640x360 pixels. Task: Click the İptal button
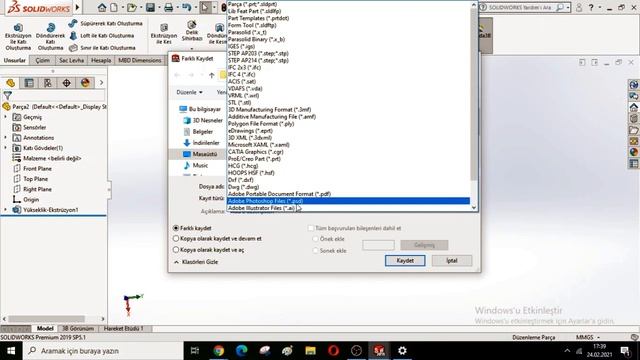point(452,260)
